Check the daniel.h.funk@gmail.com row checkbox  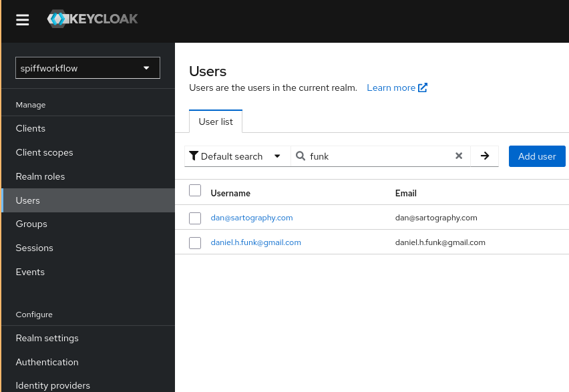click(195, 243)
